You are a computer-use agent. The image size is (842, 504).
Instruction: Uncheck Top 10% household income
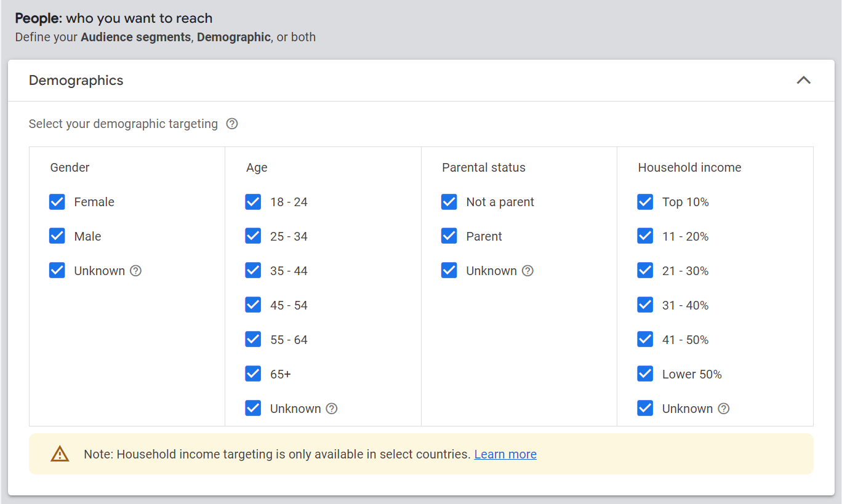click(644, 201)
